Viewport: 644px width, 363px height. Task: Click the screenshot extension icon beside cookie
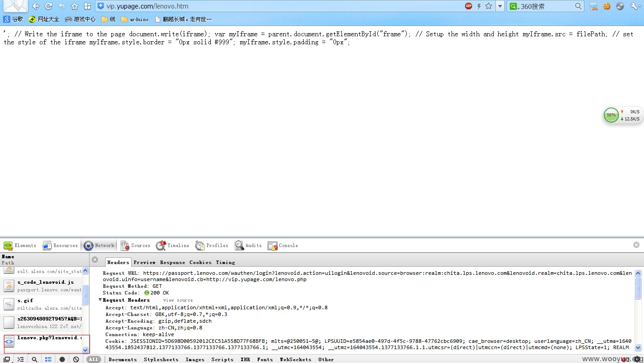coord(593,6)
